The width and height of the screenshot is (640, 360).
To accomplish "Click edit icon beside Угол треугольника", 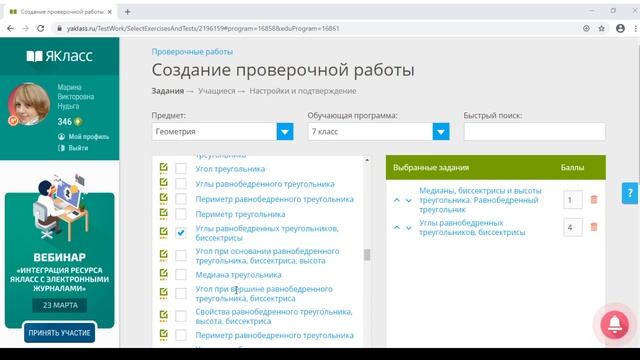I will pyautogui.click(x=164, y=168).
